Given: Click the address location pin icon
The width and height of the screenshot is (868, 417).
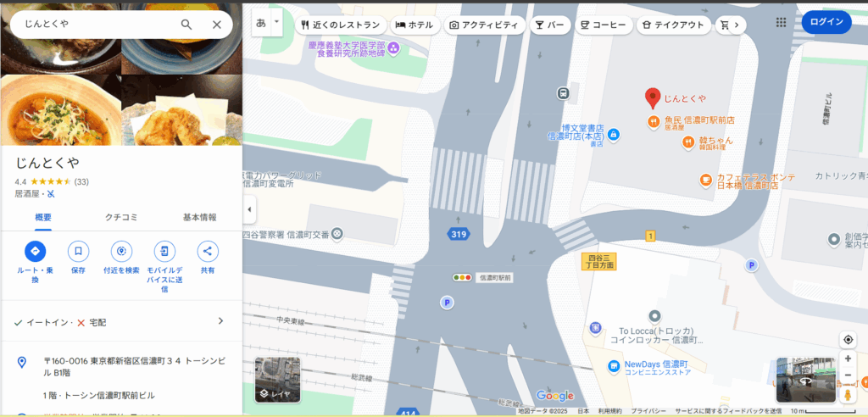Looking at the screenshot, I should pos(21,363).
